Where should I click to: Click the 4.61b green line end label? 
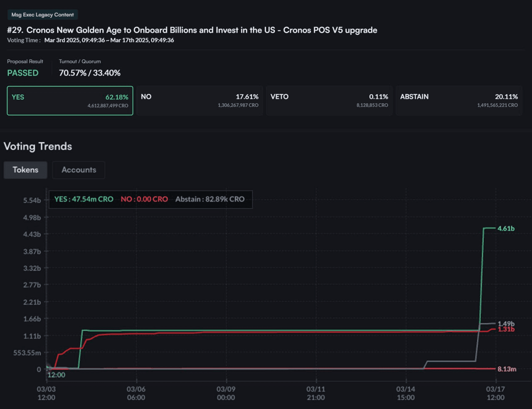(x=506, y=228)
